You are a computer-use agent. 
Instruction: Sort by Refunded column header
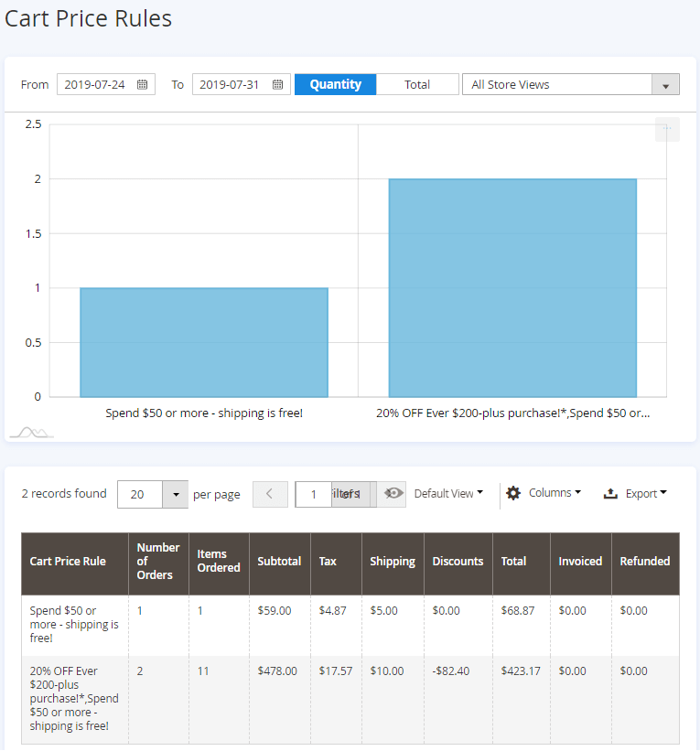click(x=645, y=562)
